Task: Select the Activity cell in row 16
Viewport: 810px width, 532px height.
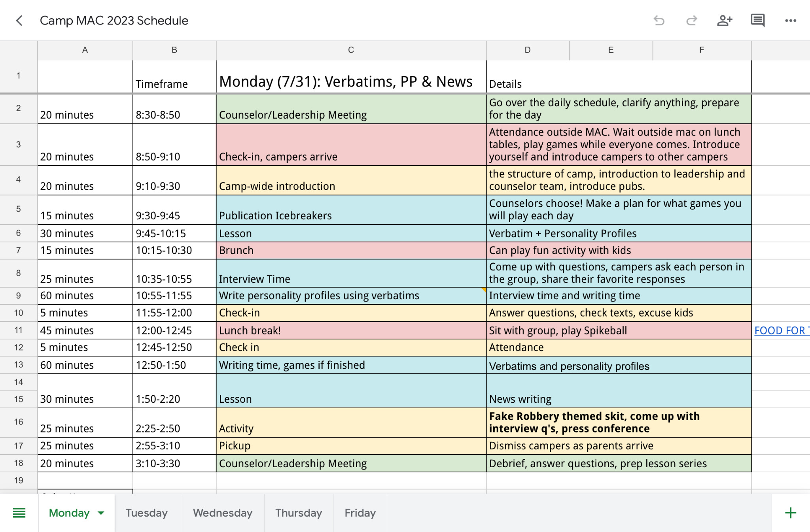Action: [351, 423]
